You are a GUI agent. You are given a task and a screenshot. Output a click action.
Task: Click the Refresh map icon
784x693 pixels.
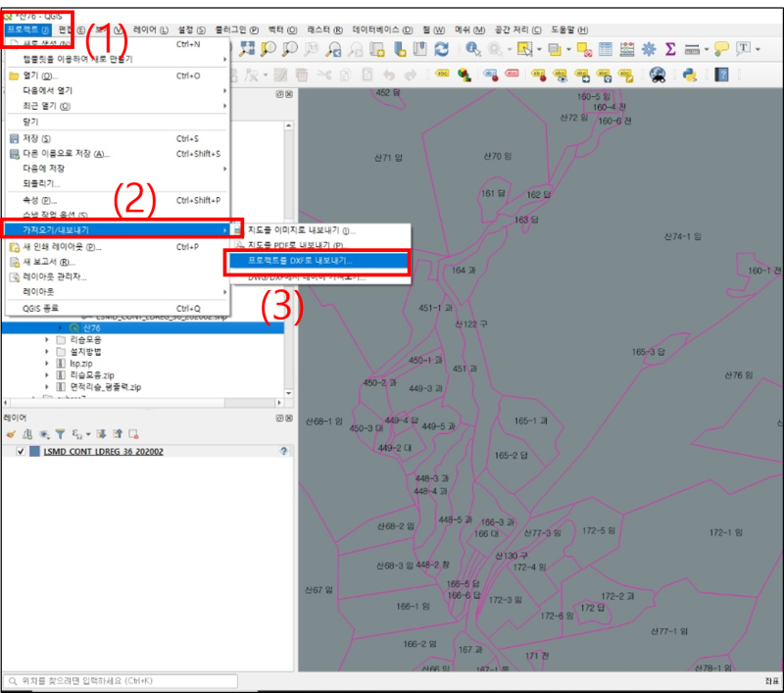[442, 49]
